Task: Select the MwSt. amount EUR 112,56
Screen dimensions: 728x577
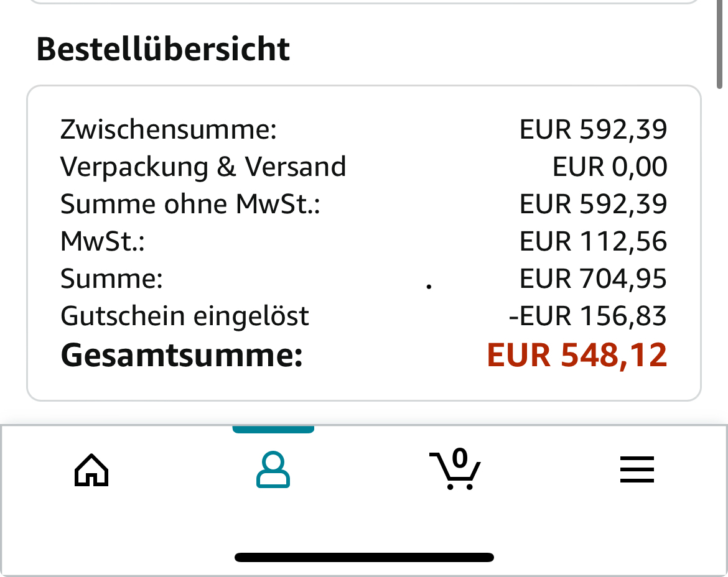Action: pos(593,241)
